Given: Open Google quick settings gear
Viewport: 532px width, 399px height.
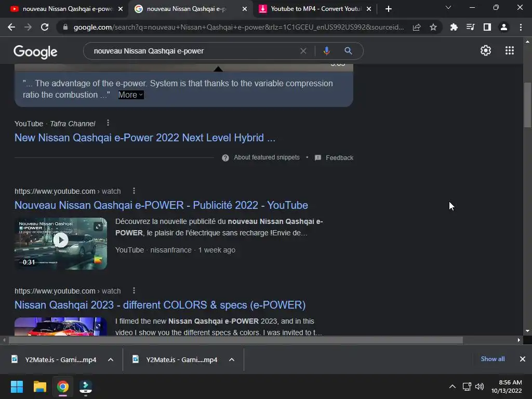Looking at the screenshot, I should pyautogui.click(x=486, y=50).
